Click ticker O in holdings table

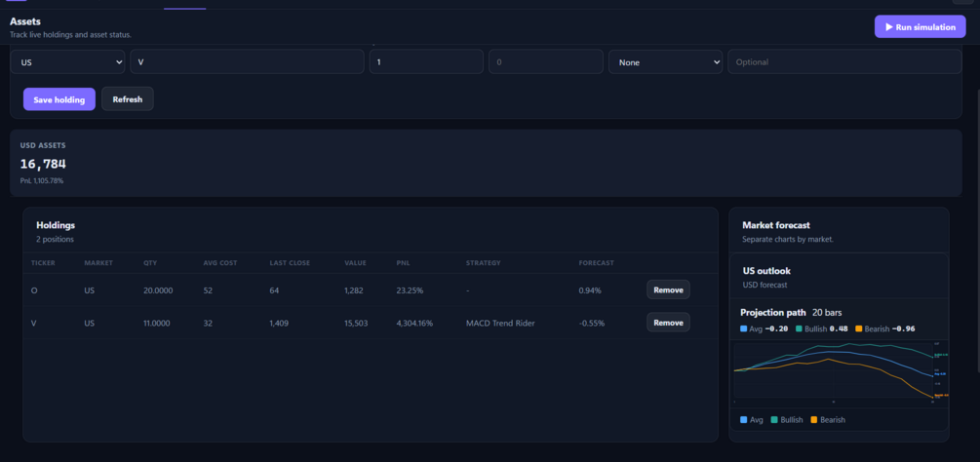point(34,290)
